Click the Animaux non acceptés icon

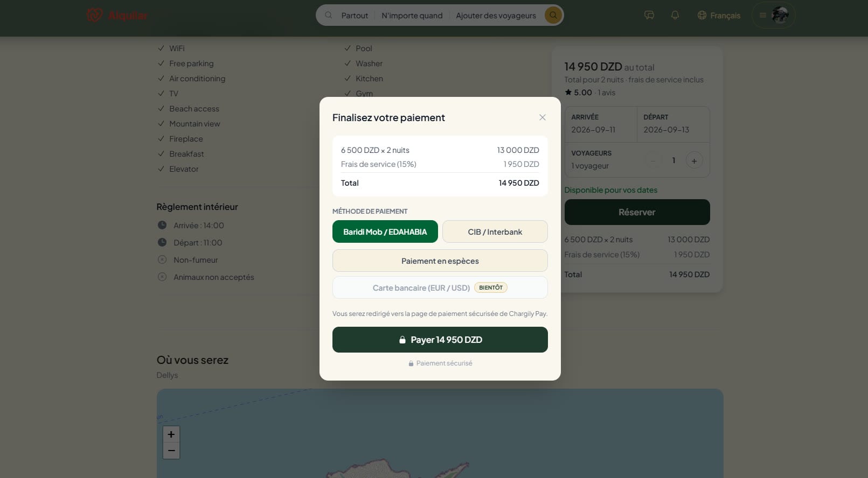(162, 277)
